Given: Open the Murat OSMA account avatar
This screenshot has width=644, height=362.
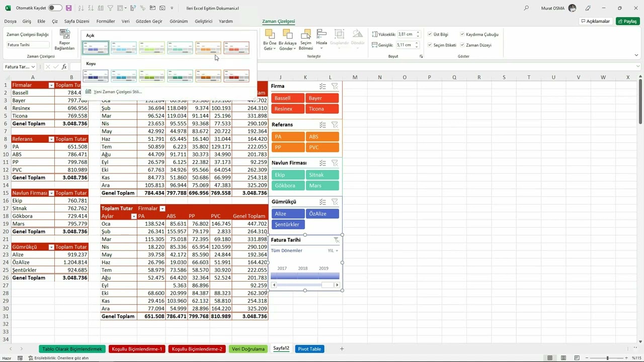Looking at the screenshot, I should point(572,8).
